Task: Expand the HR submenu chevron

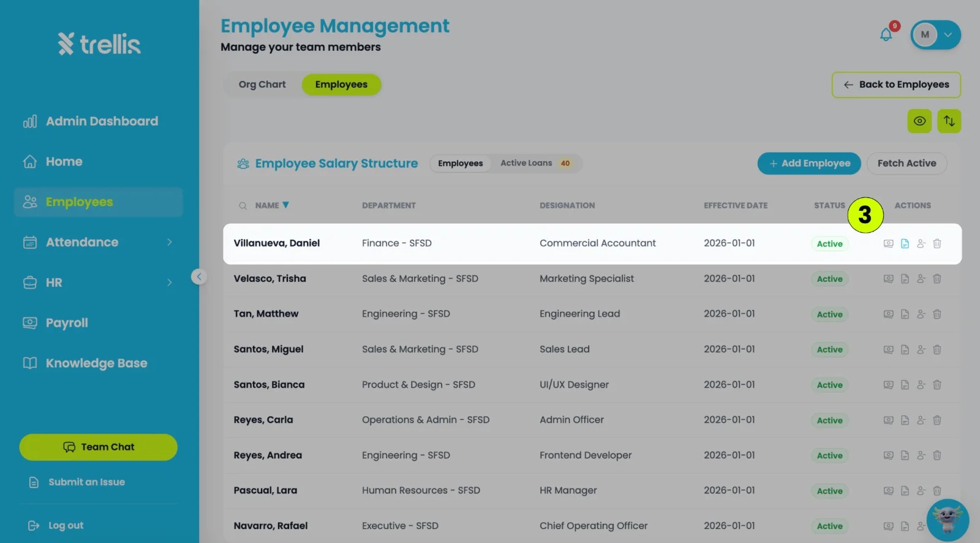Action: point(170,283)
